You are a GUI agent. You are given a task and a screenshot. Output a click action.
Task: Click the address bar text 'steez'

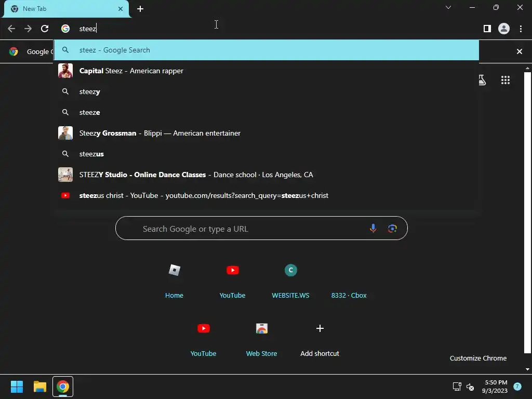point(88,29)
